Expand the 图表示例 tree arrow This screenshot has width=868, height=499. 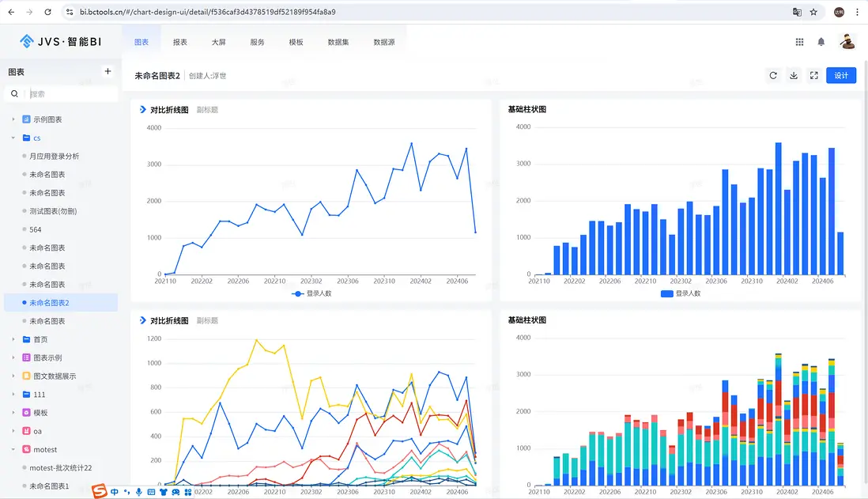[x=13, y=357]
